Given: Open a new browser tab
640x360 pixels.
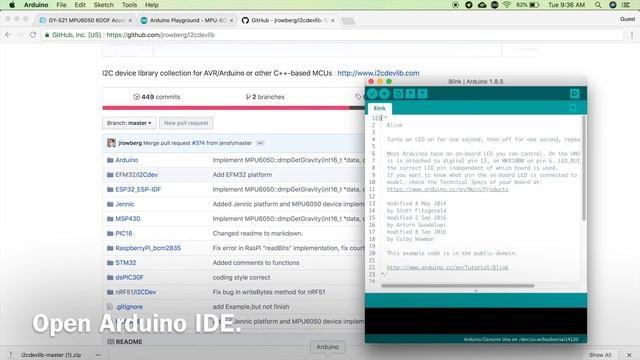Looking at the screenshot, I should tap(348, 21).
